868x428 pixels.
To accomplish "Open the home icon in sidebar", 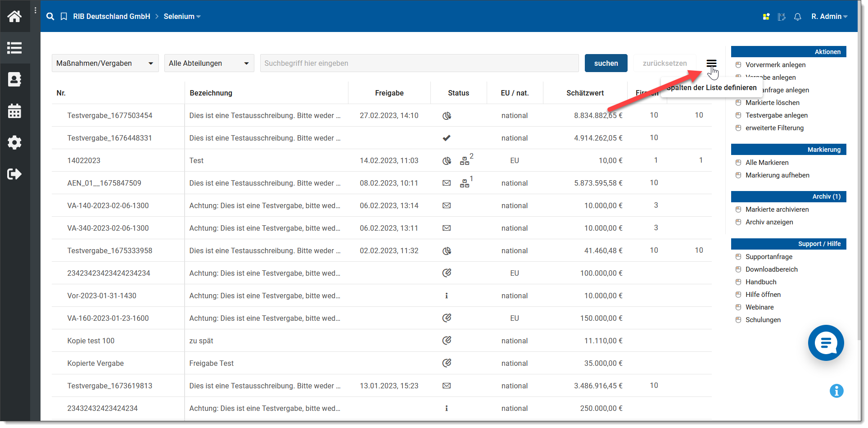I will [x=14, y=16].
